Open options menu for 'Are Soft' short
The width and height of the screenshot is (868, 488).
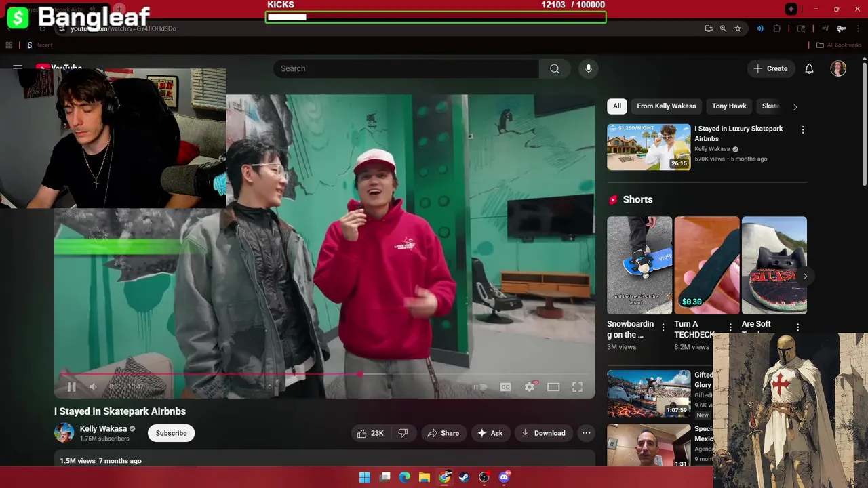tap(797, 327)
